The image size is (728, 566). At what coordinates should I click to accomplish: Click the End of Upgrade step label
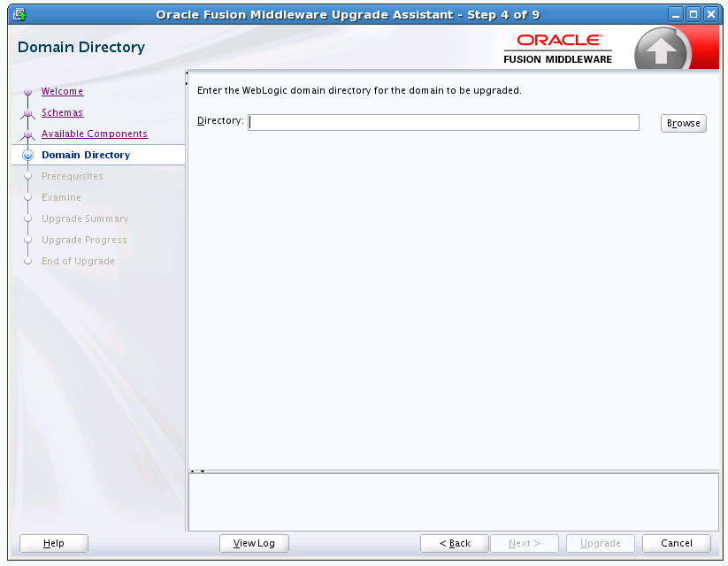pos(78,261)
